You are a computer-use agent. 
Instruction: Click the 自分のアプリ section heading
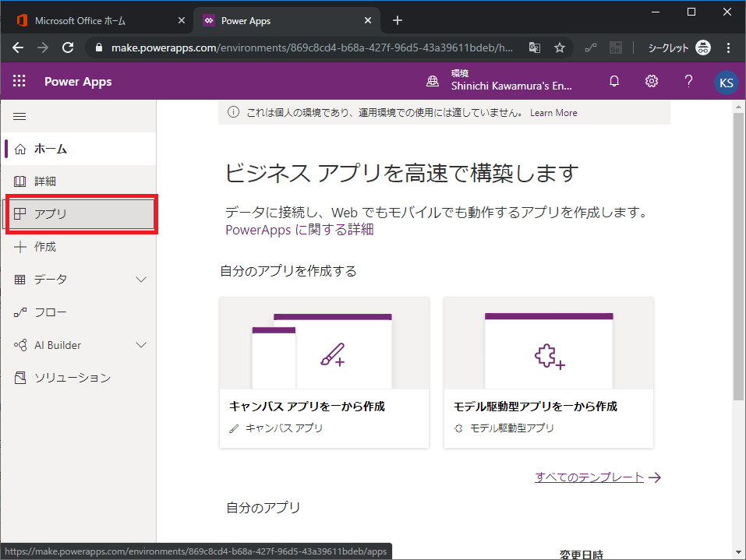click(263, 508)
